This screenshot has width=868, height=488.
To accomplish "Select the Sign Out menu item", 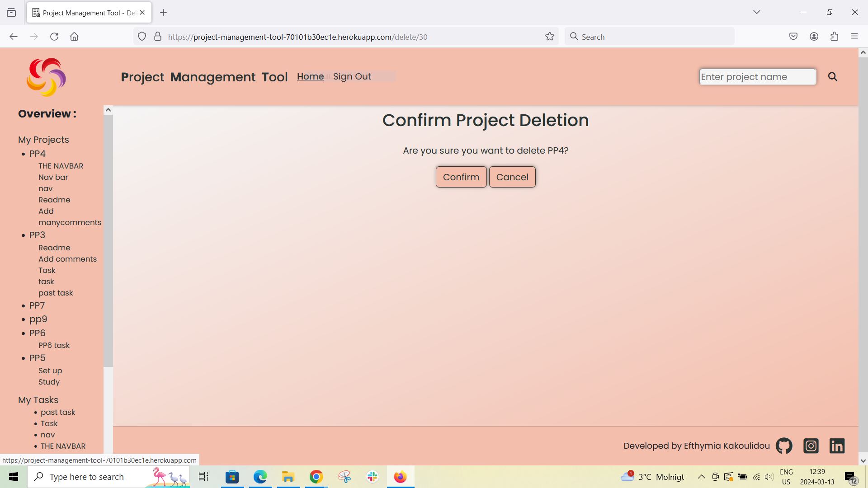I will (x=352, y=76).
